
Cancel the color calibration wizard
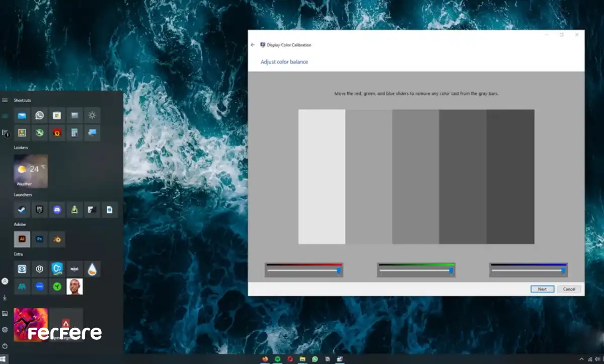(569, 289)
